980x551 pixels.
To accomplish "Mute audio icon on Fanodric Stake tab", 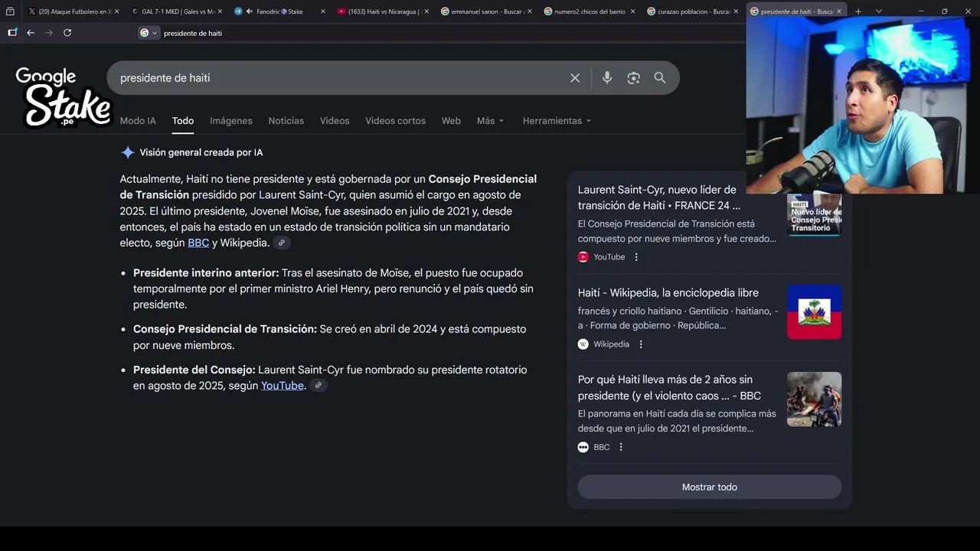I will tap(250, 11).
